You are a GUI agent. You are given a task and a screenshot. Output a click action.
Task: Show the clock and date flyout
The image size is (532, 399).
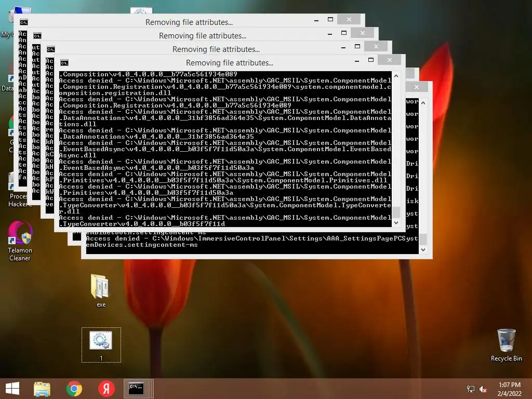(x=509, y=389)
